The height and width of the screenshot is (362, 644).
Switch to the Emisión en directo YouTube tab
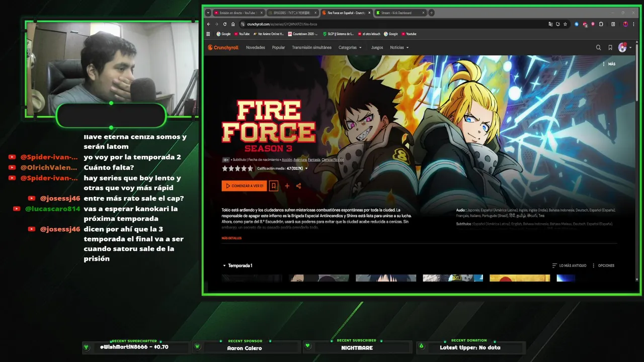[238, 13]
